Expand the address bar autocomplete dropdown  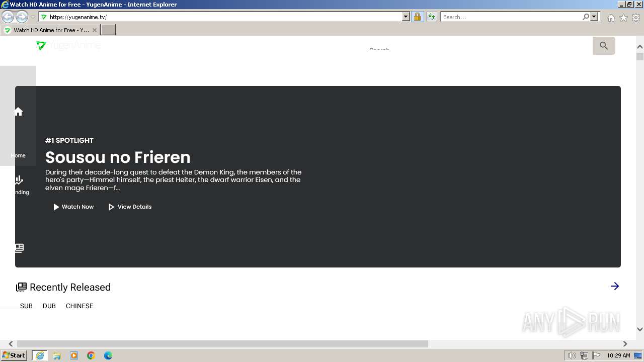[406, 17]
